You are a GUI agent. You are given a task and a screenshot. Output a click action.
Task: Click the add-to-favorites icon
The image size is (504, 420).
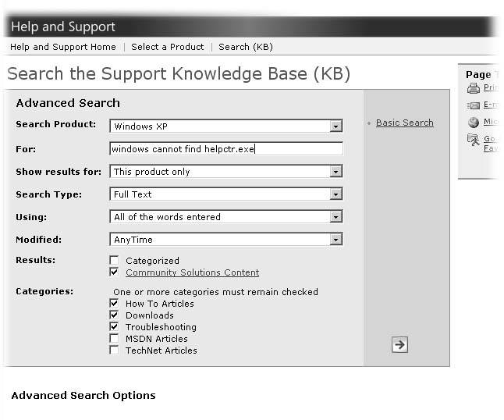pyautogui.click(x=473, y=140)
